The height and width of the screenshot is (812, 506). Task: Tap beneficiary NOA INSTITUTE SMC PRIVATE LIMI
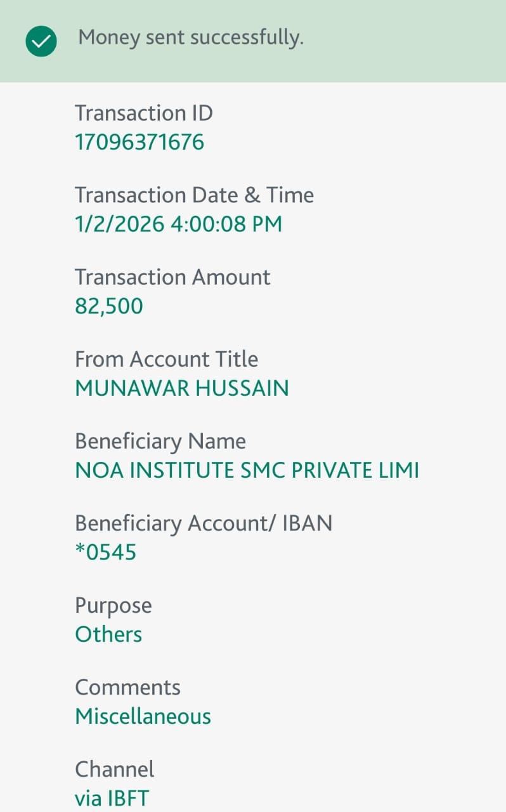tap(247, 471)
